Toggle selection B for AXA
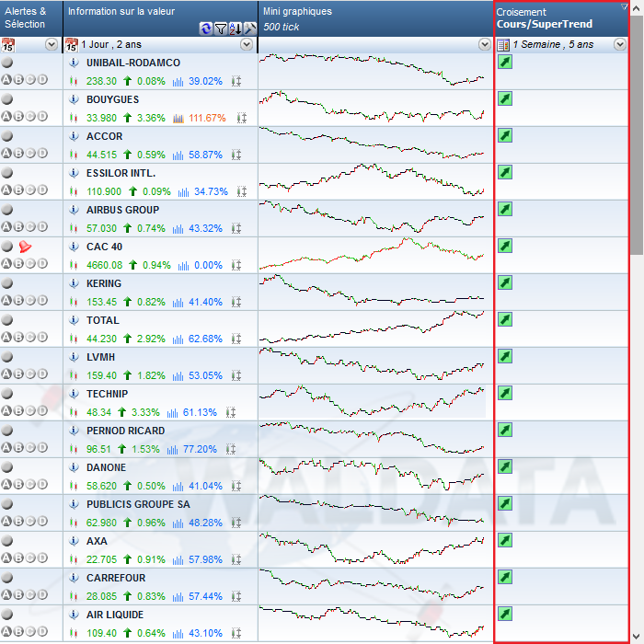 click(x=18, y=558)
